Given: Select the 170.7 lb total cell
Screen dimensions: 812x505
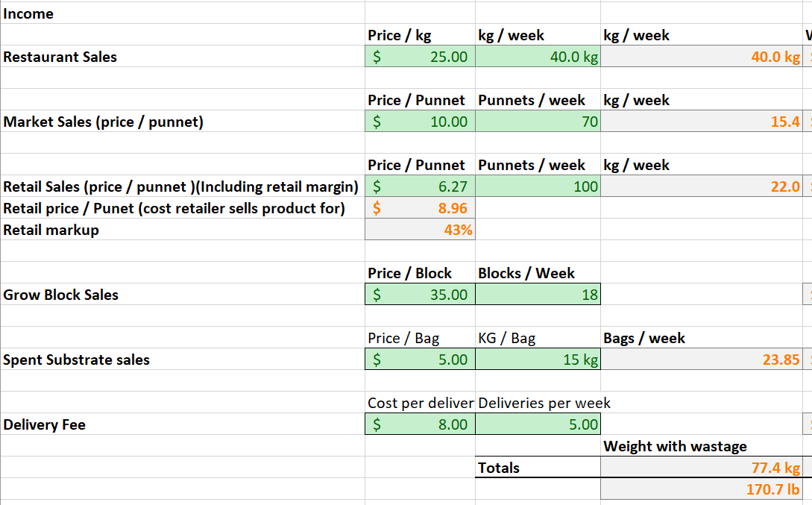Looking at the screenshot, I should point(702,489).
